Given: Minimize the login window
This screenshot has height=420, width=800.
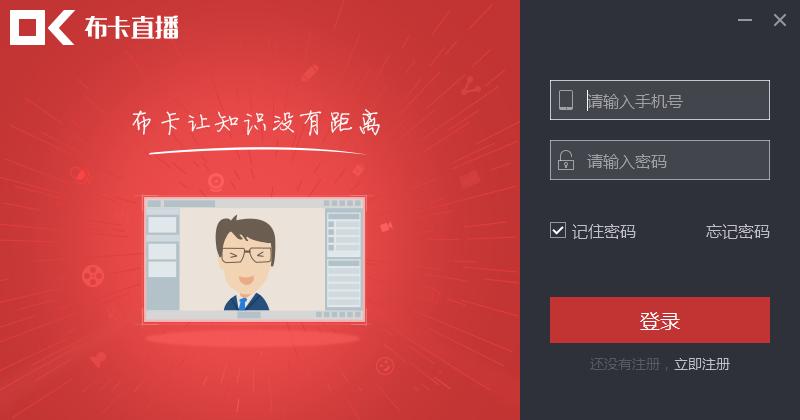Looking at the screenshot, I should pos(745,20).
